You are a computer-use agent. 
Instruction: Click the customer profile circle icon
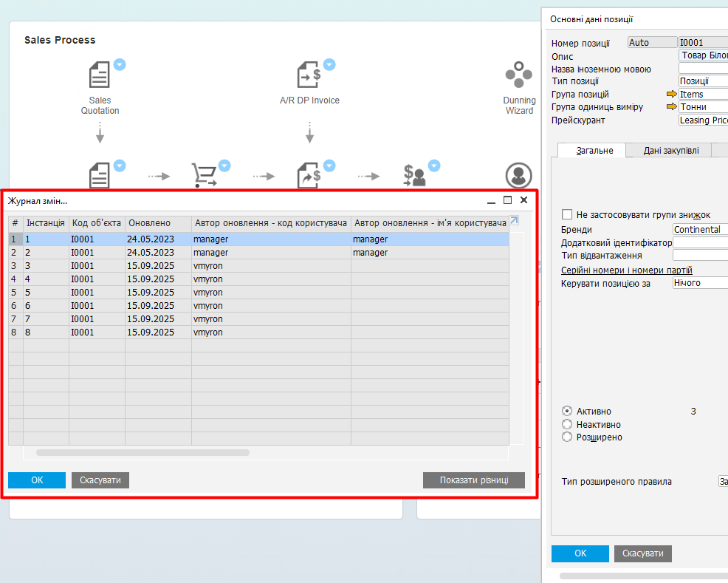519,176
